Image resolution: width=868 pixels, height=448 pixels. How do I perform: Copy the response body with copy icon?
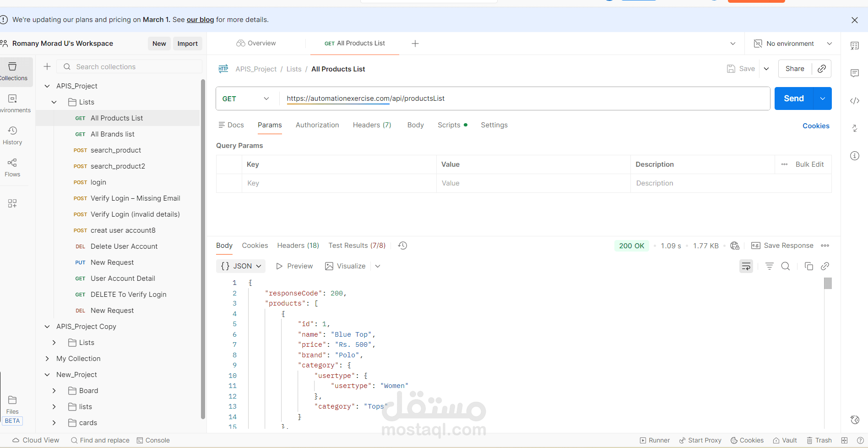point(808,266)
